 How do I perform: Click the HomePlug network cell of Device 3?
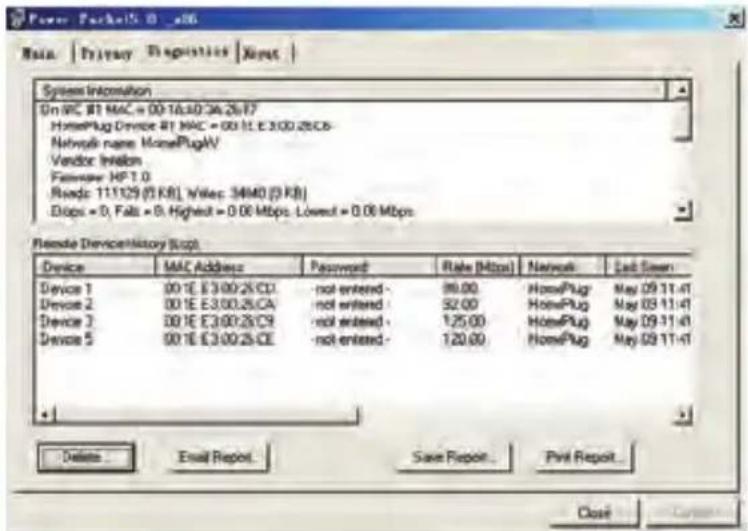pyautogui.click(x=559, y=321)
